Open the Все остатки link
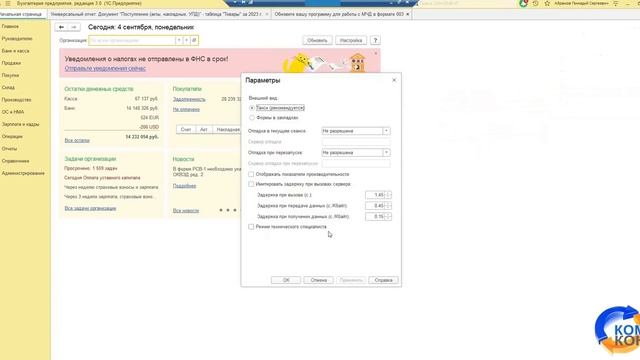 (x=77, y=140)
